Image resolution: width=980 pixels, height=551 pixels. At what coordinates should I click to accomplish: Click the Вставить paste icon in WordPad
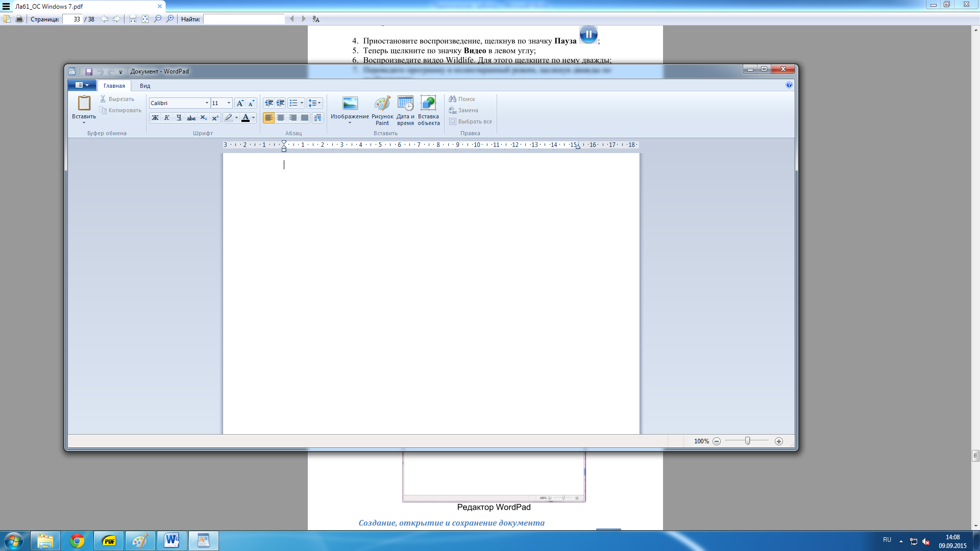pos(84,103)
